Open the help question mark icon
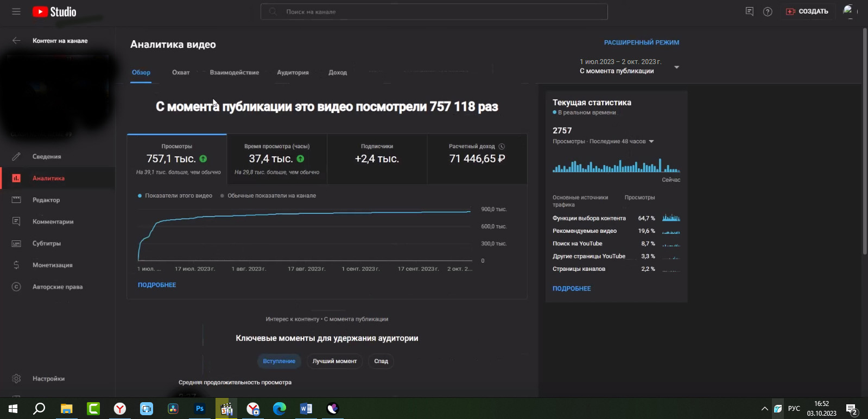This screenshot has width=868, height=419. click(768, 11)
